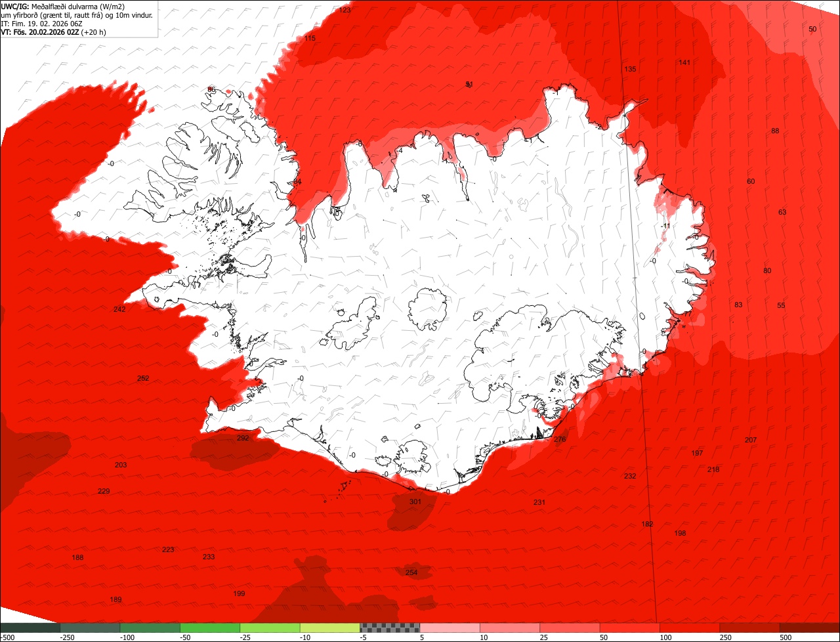Click the legend swatch between -250 and -100
Viewport: 840px width, 642px height.
tap(90, 628)
